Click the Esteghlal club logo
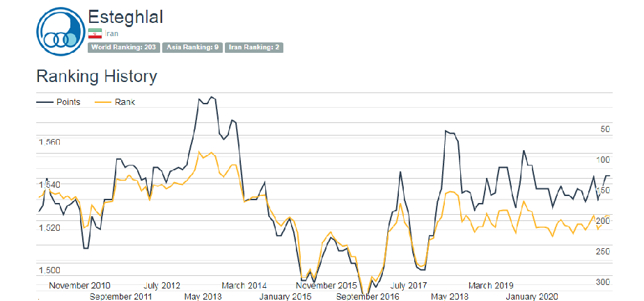This screenshot has width=644, height=301. coord(61,31)
